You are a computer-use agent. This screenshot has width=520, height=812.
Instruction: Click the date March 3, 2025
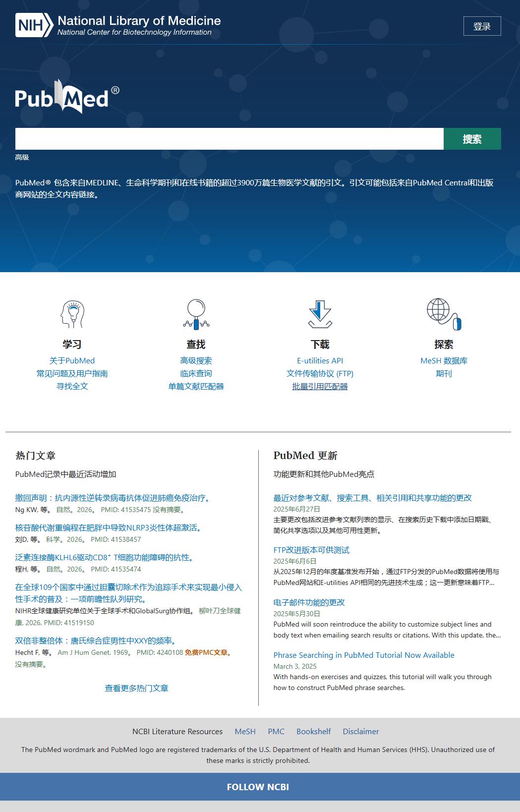[295, 666]
